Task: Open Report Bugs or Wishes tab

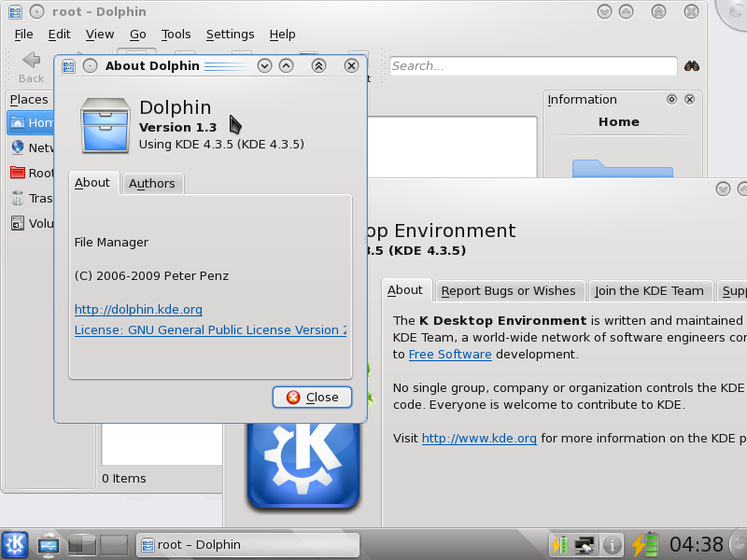Action: (x=508, y=290)
